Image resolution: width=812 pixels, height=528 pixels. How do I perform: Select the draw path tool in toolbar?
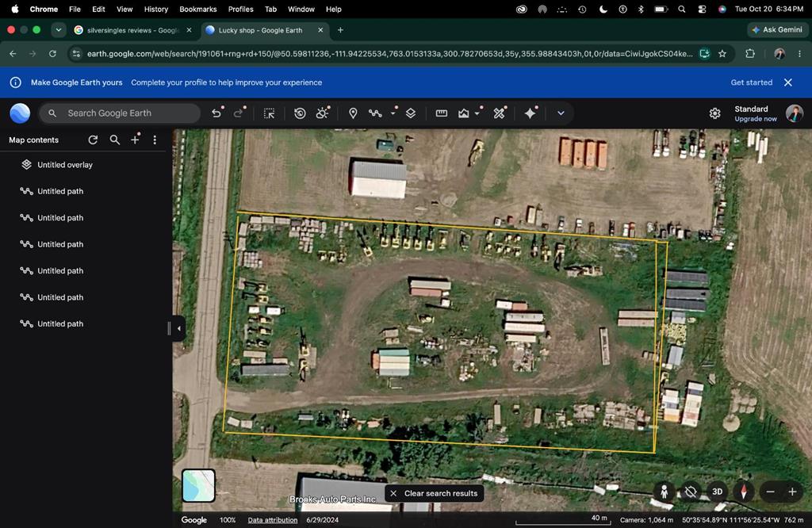tap(375, 113)
